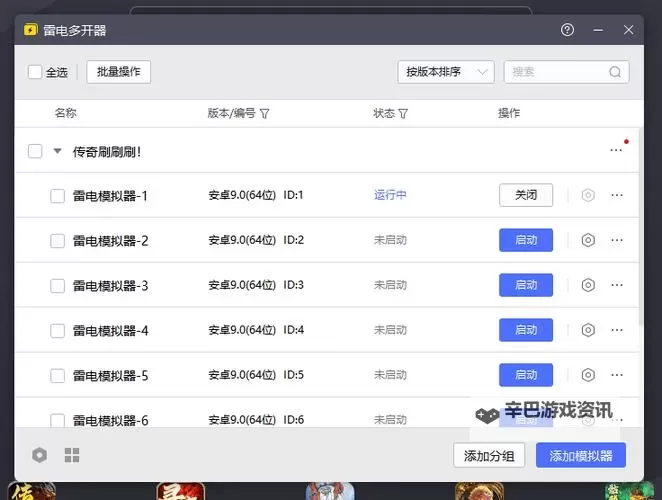Switch to grid arrangement icon

pos(72,455)
